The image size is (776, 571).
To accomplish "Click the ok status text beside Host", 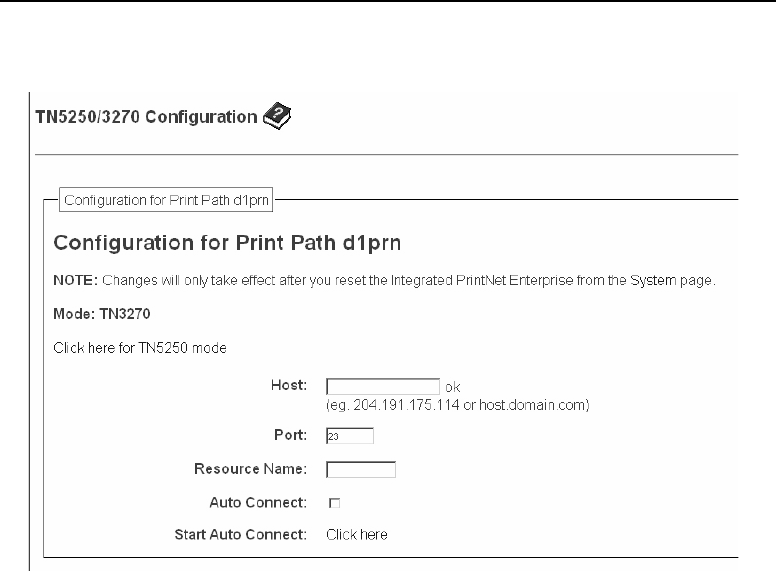I will (453, 387).
